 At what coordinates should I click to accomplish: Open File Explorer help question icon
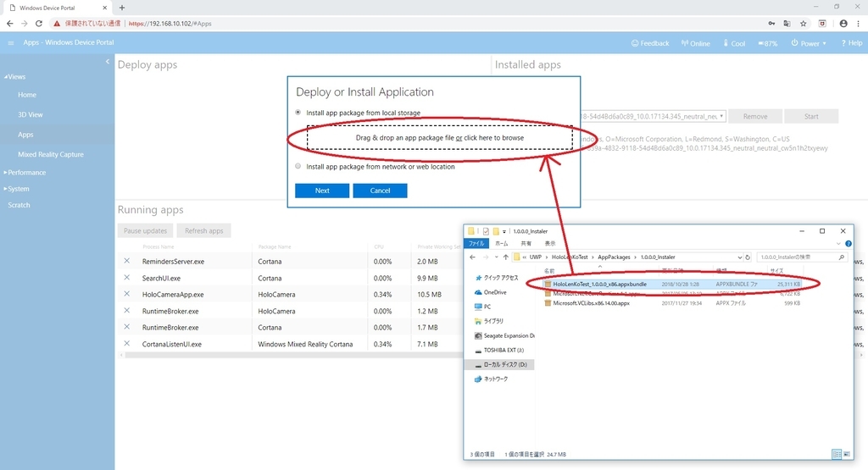click(x=848, y=243)
